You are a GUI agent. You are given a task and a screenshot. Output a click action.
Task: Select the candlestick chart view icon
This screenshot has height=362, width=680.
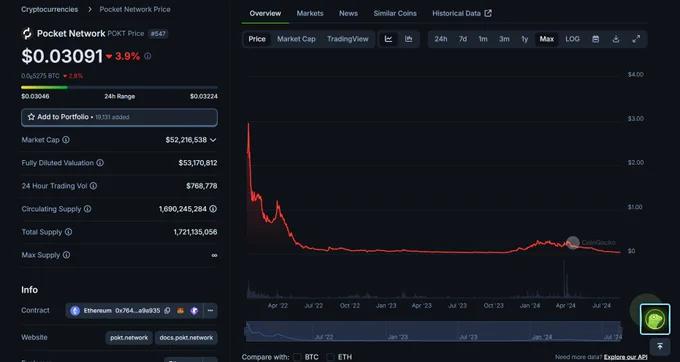coord(409,39)
